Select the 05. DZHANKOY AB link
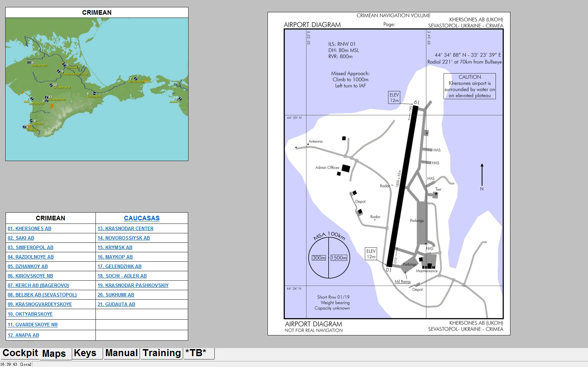The height and width of the screenshot is (367, 588). click(28, 266)
